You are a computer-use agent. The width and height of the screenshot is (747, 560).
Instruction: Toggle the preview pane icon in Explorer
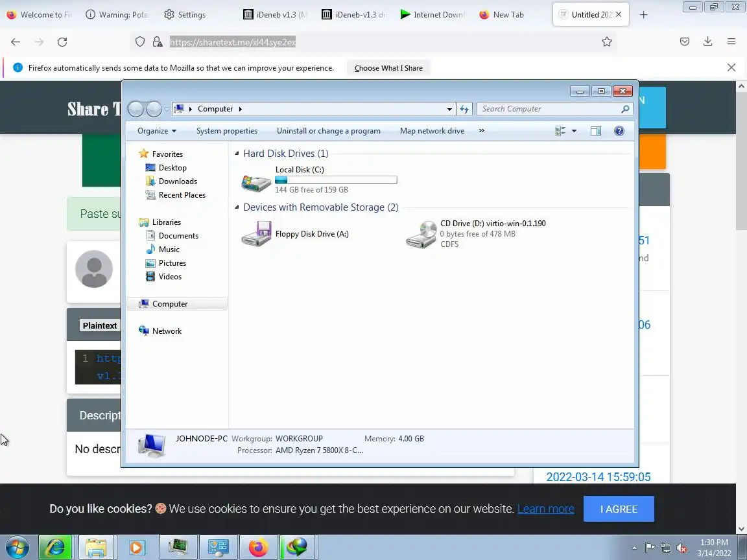click(x=595, y=131)
